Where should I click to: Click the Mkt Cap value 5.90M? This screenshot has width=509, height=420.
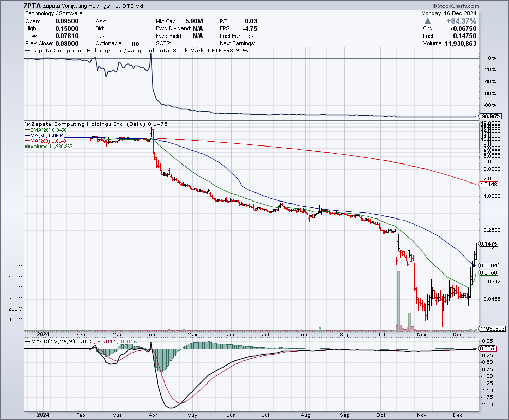tap(194, 21)
